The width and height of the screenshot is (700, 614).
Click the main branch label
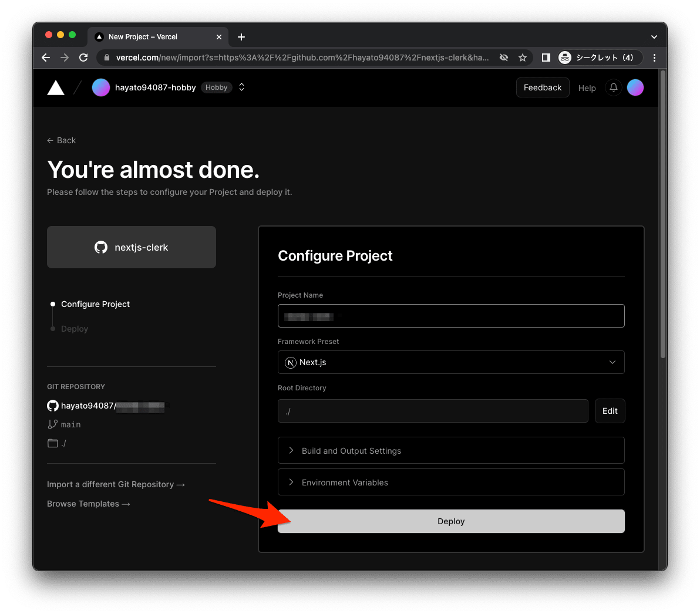point(70,424)
